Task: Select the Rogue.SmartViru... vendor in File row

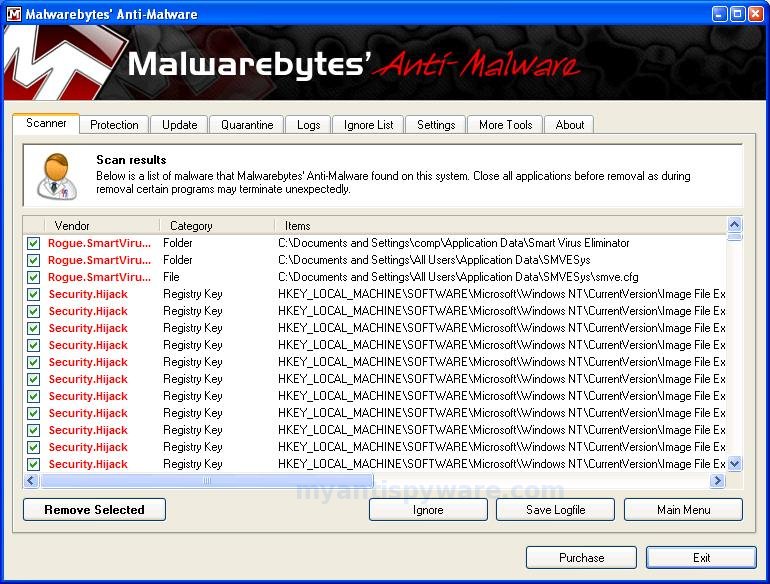Action: click(99, 277)
